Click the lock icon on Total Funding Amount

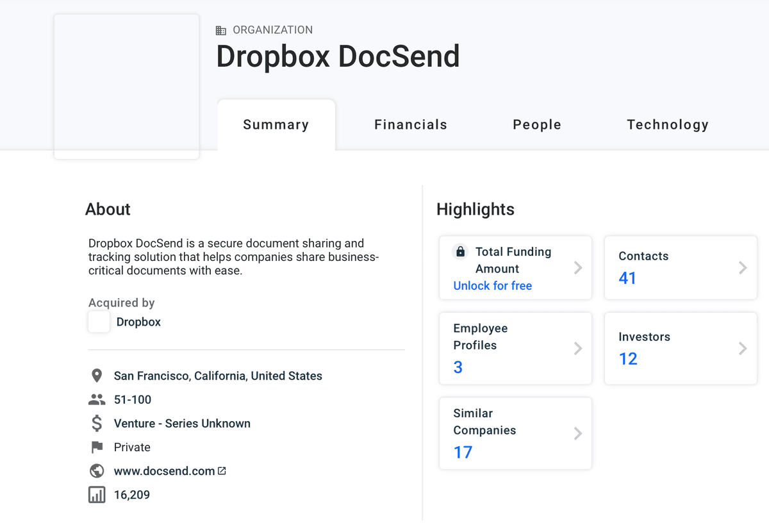460,251
